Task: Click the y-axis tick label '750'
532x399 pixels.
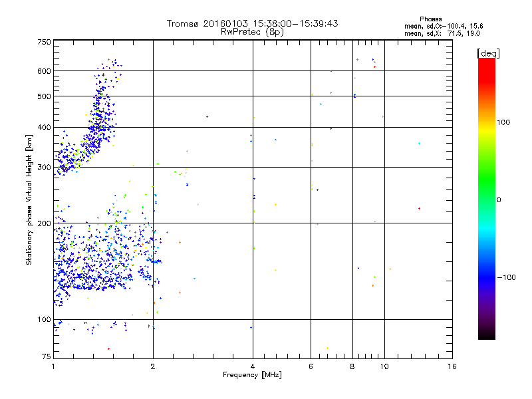Action: (44, 42)
